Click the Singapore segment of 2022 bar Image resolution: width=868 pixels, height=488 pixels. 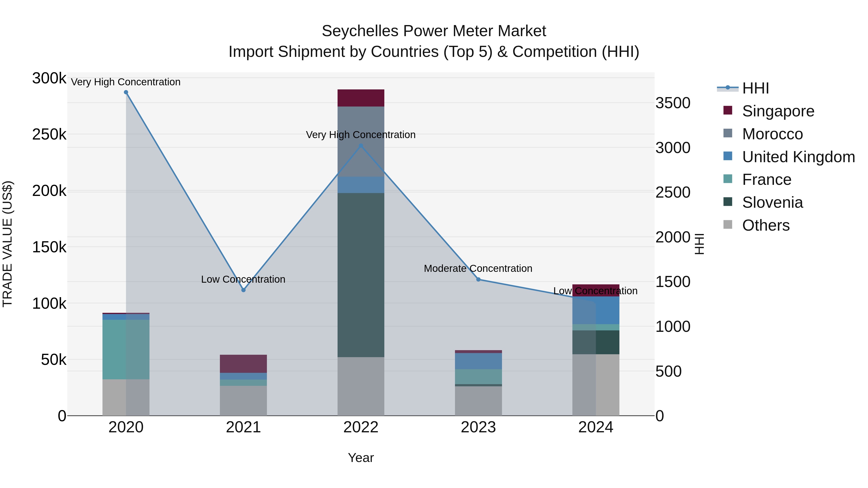click(x=361, y=98)
